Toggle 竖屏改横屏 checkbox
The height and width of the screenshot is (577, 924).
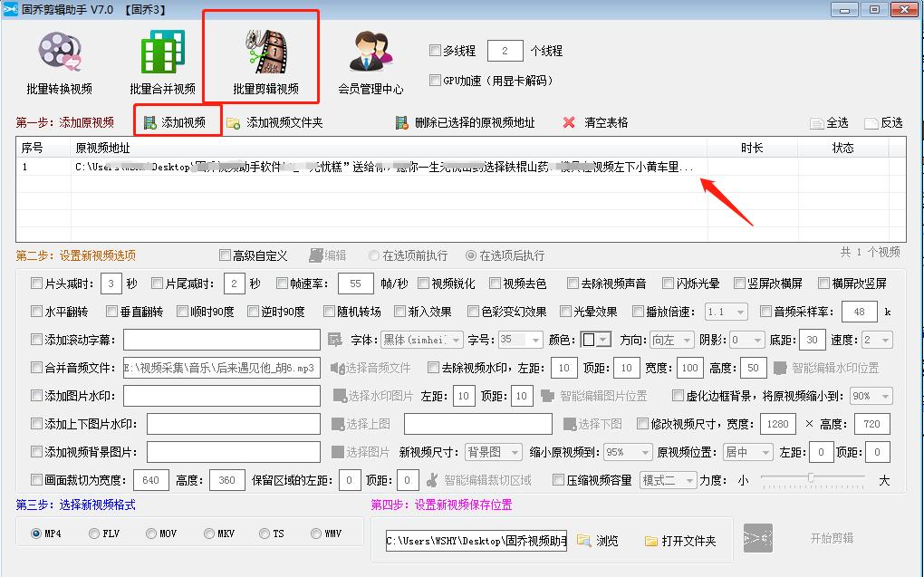point(739,284)
